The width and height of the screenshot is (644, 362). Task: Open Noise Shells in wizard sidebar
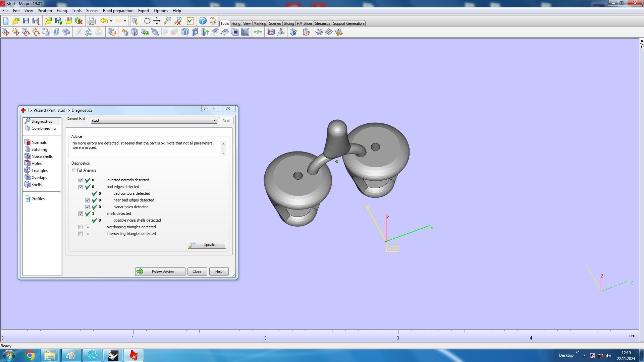[x=42, y=157]
